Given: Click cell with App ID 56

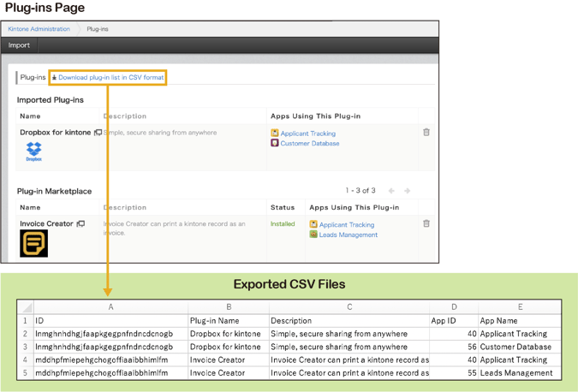Looking at the screenshot, I should (454, 347).
